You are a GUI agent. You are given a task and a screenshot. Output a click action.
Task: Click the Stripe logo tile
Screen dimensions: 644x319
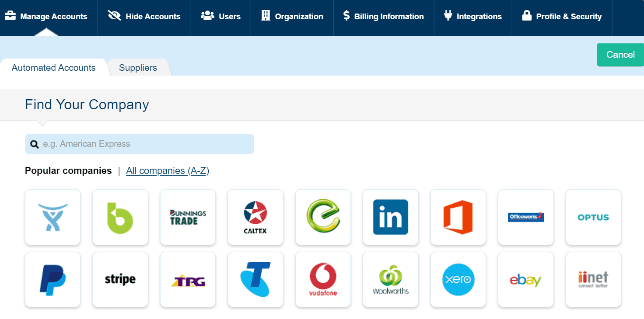click(120, 280)
